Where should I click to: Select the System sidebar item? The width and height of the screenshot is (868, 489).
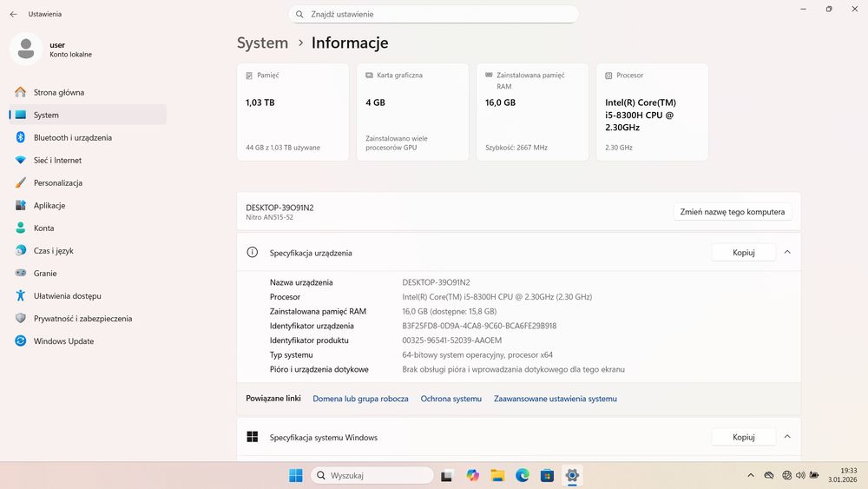(88, 115)
